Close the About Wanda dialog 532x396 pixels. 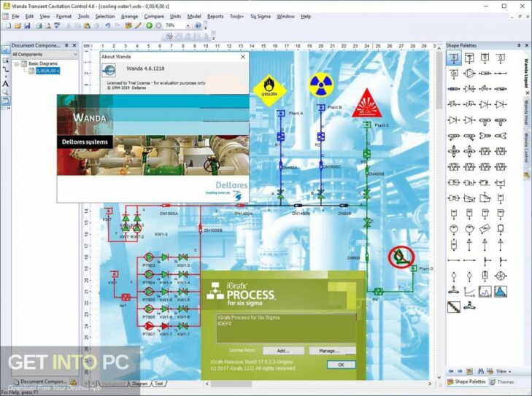pos(243,57)
